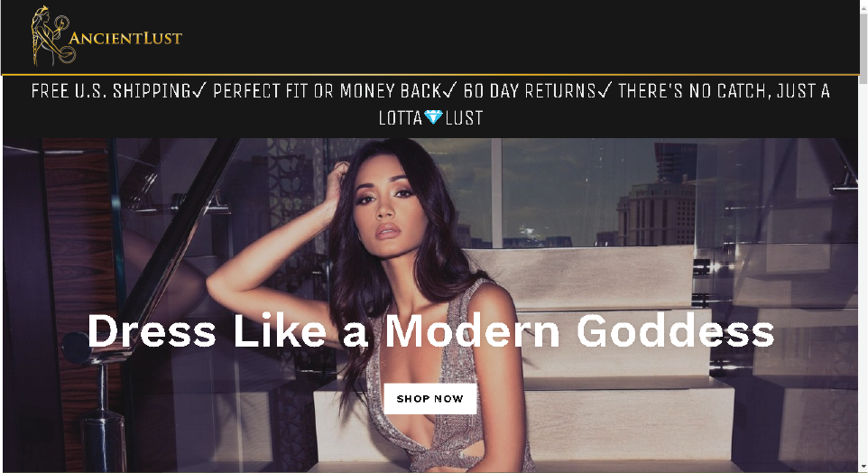The height and width of the screenshot is (473, 868).
Task: Click the scrollbar down arrow
Action: [x=863, y=468]
